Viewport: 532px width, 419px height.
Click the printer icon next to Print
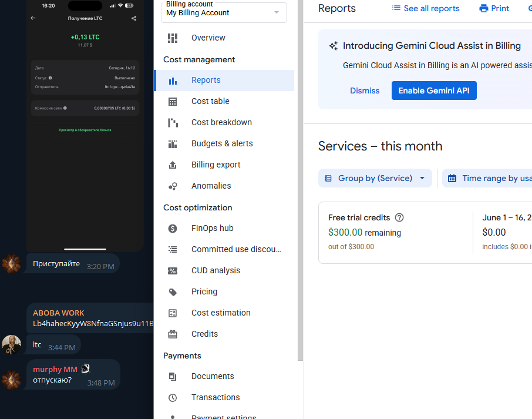pyautogui.click(x=484, y=8)
